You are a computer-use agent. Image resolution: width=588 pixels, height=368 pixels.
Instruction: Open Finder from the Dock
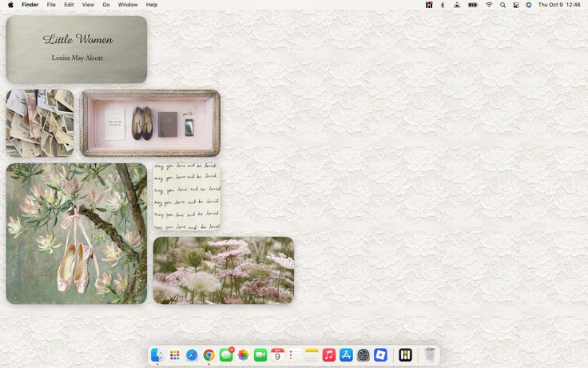point(157,355)
